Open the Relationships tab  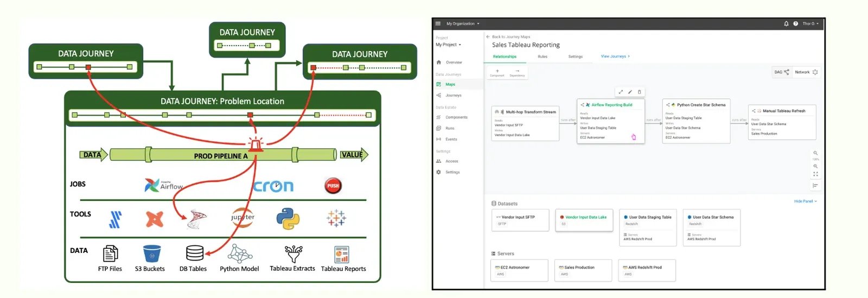coord(505,56)
